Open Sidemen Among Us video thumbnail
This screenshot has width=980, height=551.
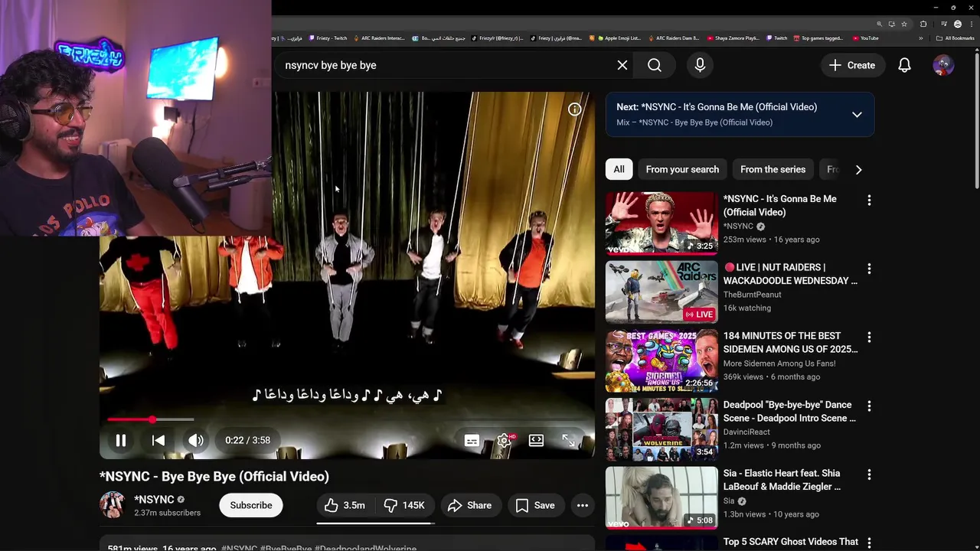tap(661, 360)
